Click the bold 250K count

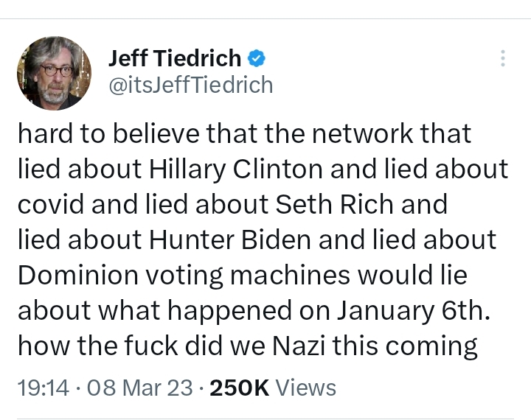[240, 388]
